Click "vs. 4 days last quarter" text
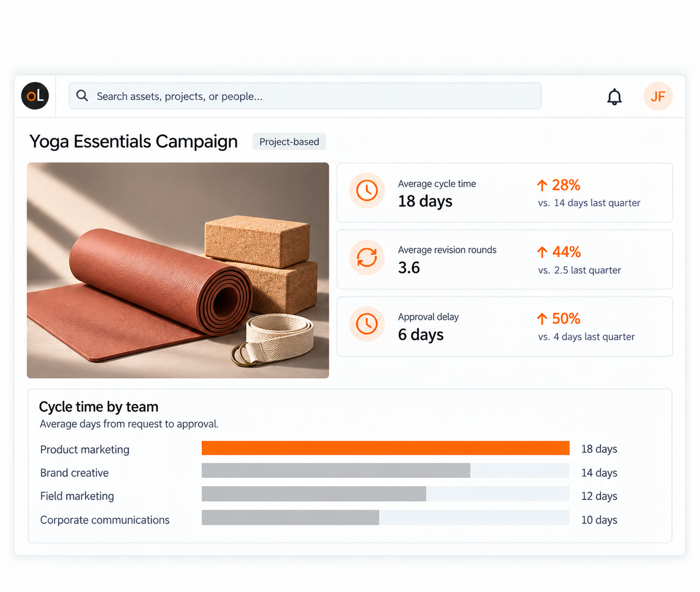Viewport: 700px width, 592px height. (x=587, y=337)
